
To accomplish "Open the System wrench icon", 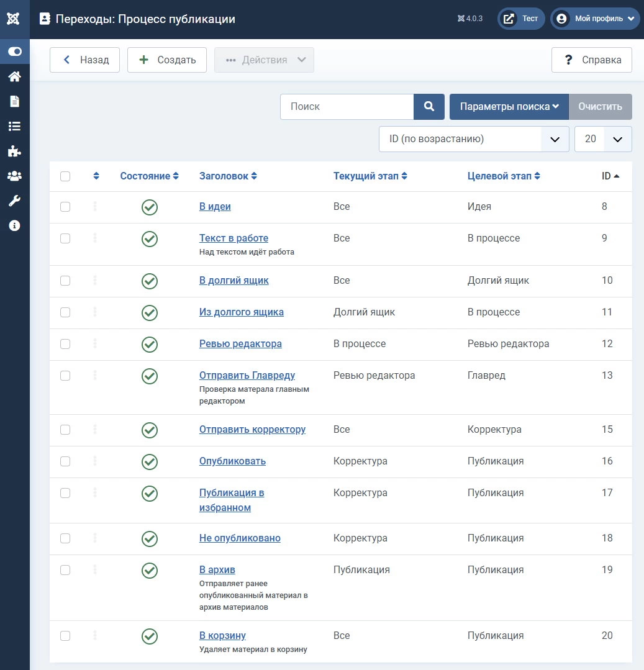I will [x=14, y=201].
